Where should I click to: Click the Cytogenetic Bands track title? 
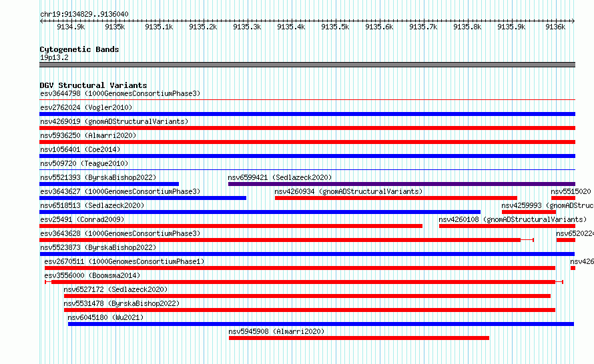(79, 49)
